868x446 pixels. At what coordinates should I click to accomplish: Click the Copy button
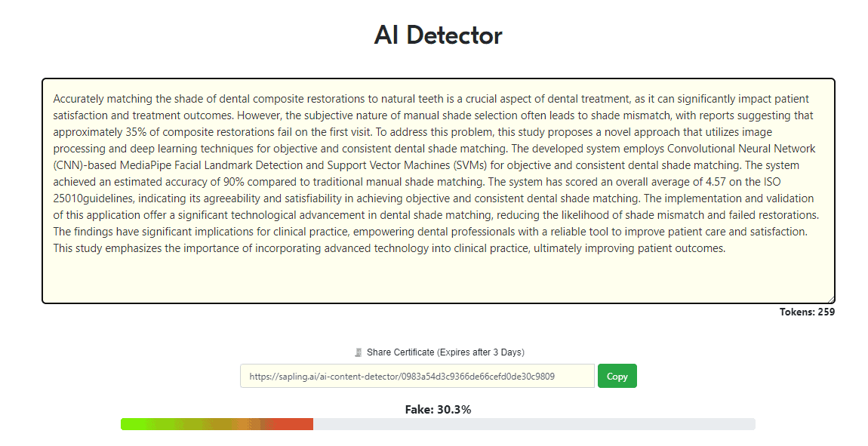coord(617,377)
